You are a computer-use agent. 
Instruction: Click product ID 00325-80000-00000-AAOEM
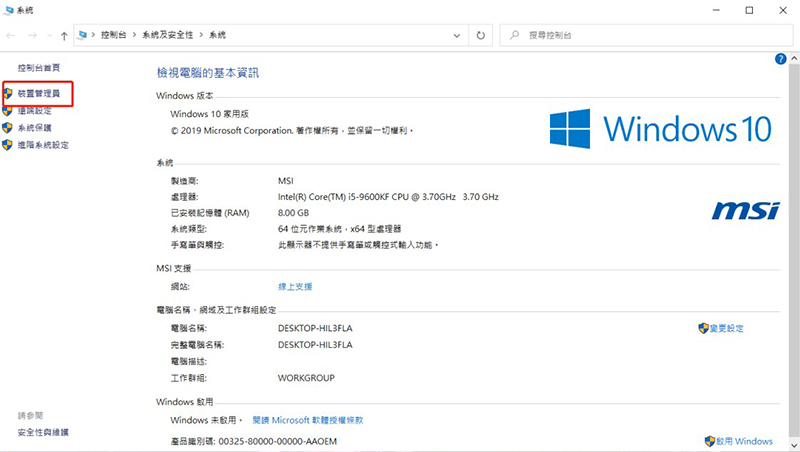point(278,441)
